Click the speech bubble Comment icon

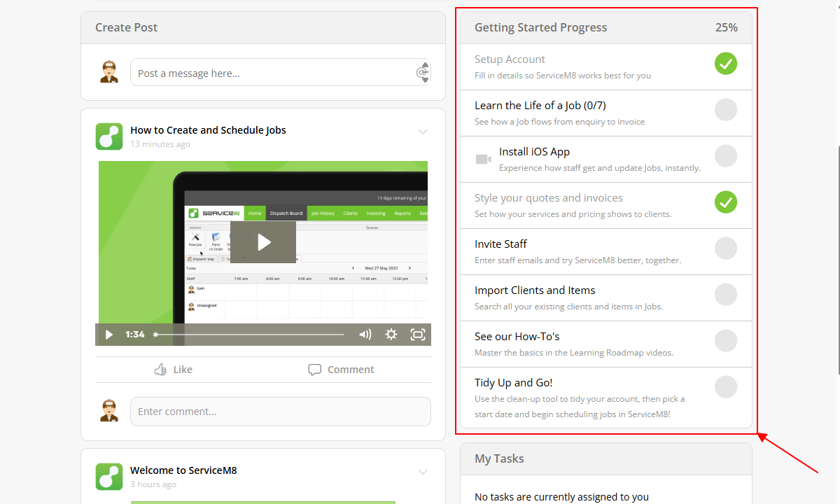315,370
